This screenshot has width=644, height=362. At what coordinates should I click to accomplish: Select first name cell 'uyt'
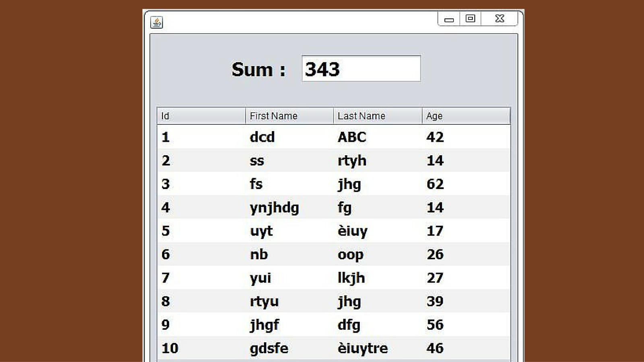(289, 230)
